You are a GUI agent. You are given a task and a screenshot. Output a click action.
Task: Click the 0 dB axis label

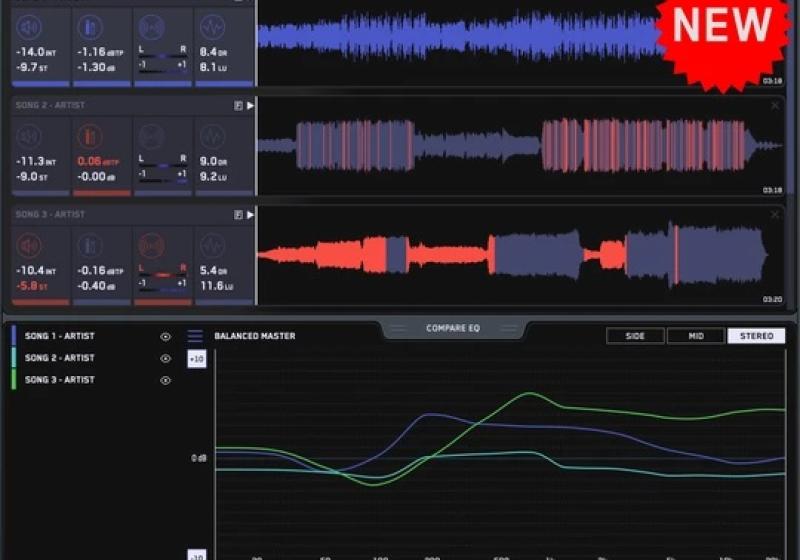pos(198,459)
